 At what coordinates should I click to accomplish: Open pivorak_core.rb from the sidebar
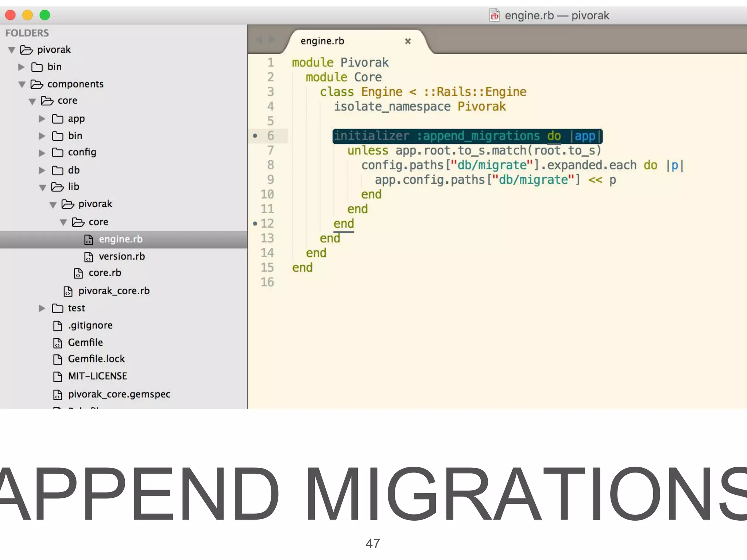point(114,291)
